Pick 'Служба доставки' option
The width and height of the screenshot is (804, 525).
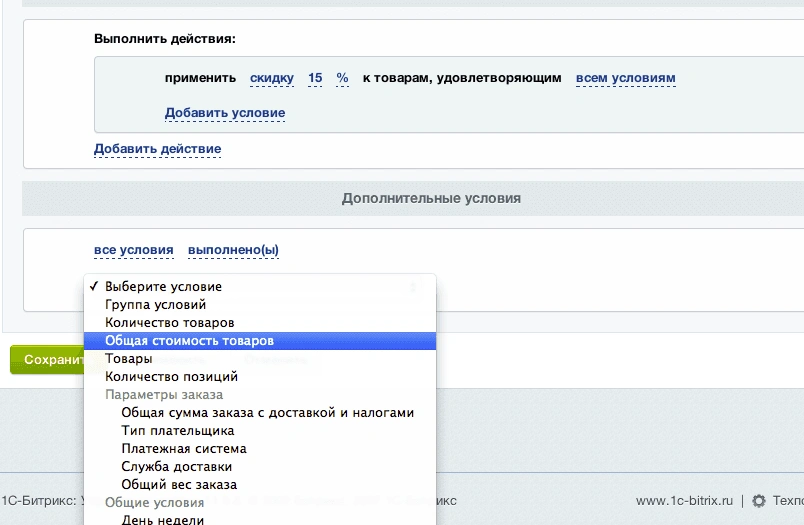tap(260, 467)
